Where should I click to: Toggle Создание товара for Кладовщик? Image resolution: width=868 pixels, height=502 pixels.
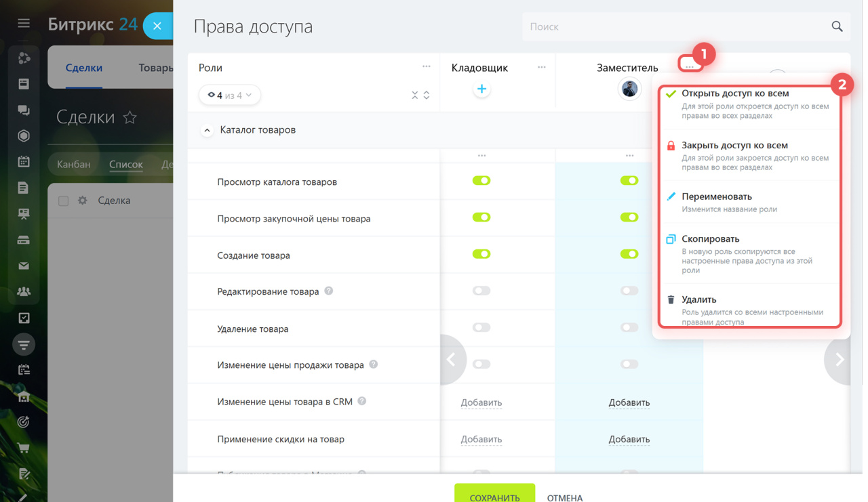click(x=481, y=254)
